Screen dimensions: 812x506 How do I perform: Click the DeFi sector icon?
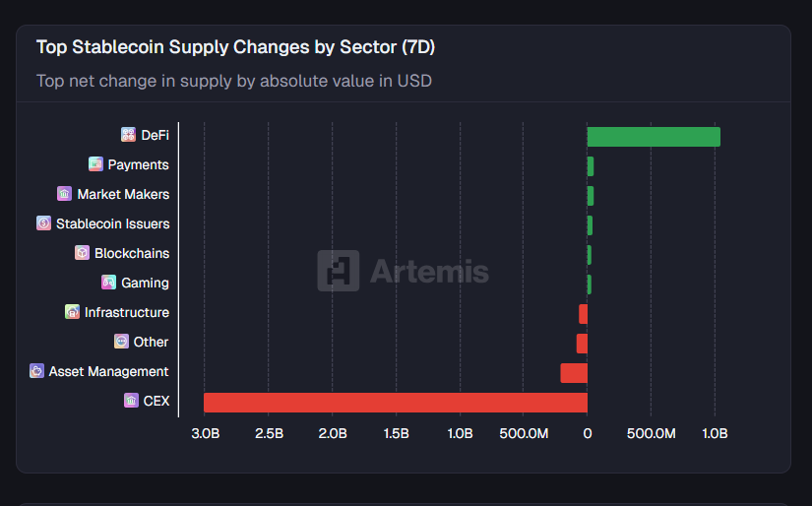[x=128, y=135]
